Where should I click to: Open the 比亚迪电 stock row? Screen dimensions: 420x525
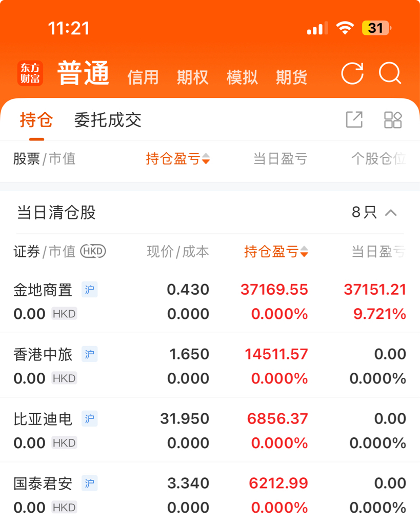pyautogui.click(x=210, y=430)
